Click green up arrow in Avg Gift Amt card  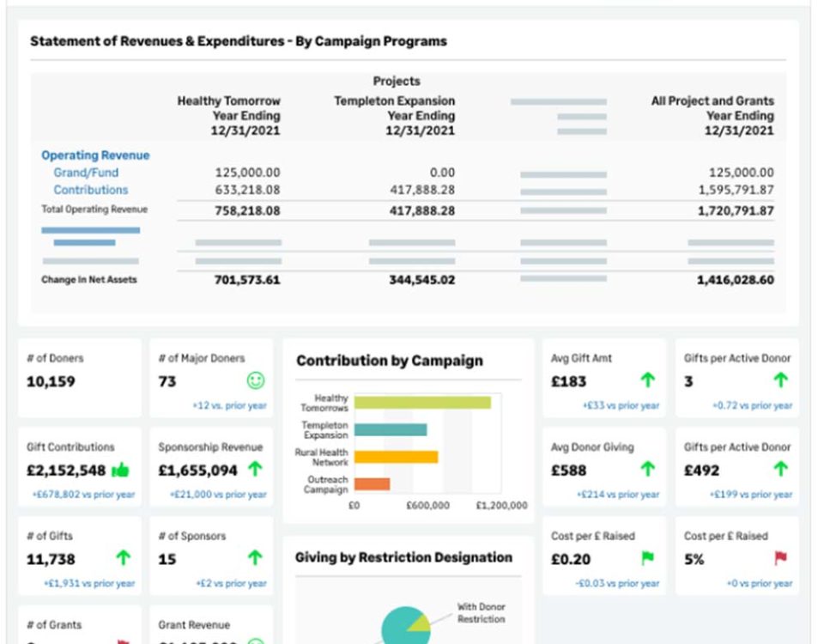pyautogui.click(x=648, y=380)
